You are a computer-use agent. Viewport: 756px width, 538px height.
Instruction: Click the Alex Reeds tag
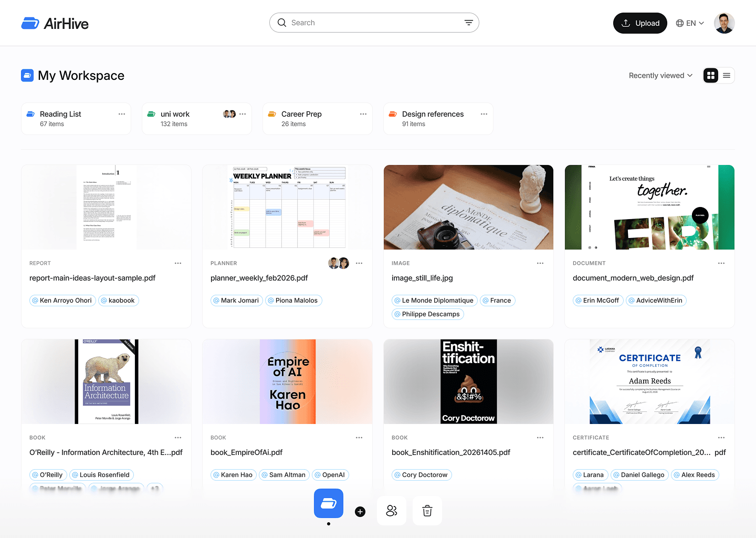pyautogui.click(x=695, y=475)
